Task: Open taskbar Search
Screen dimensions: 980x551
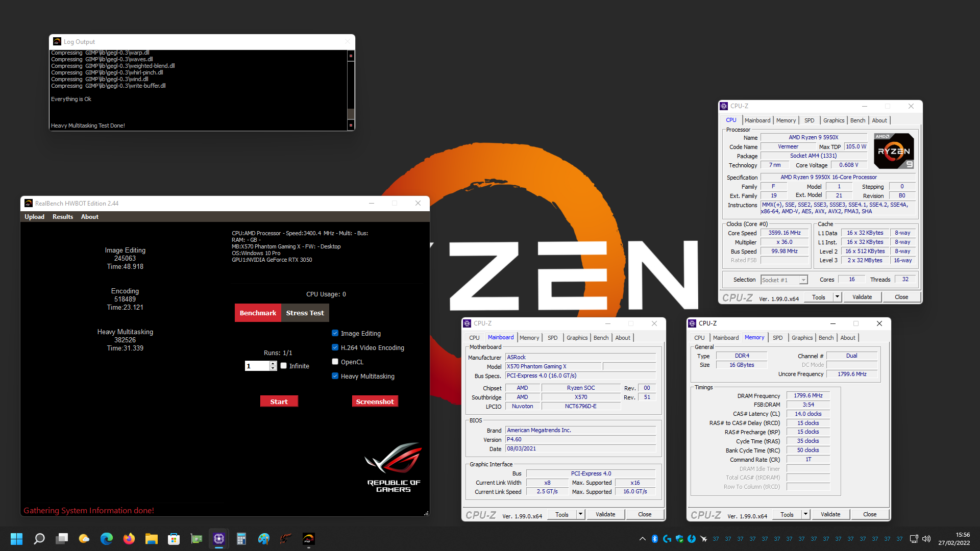Action: click(39, 539)
